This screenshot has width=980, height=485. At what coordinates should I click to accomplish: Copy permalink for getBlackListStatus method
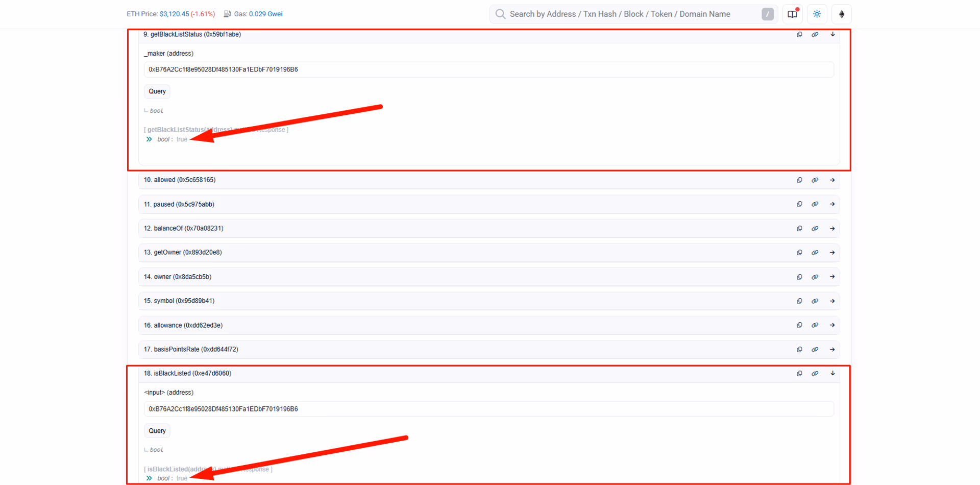point(815,35)
